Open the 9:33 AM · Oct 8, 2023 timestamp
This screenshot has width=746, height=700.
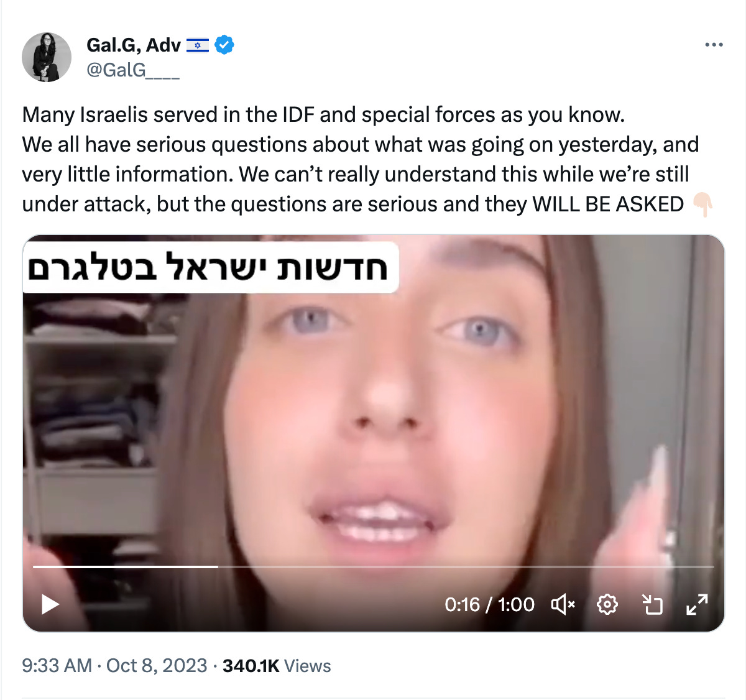coord(114,665)
